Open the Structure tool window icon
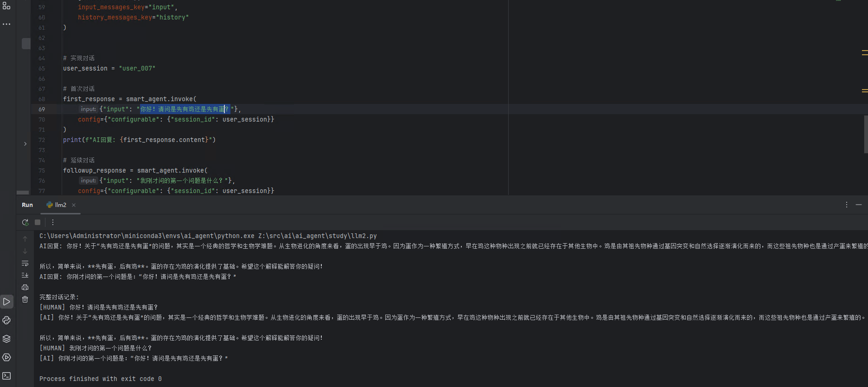This screenshot has width=868, height=387. tap(6, 6)
